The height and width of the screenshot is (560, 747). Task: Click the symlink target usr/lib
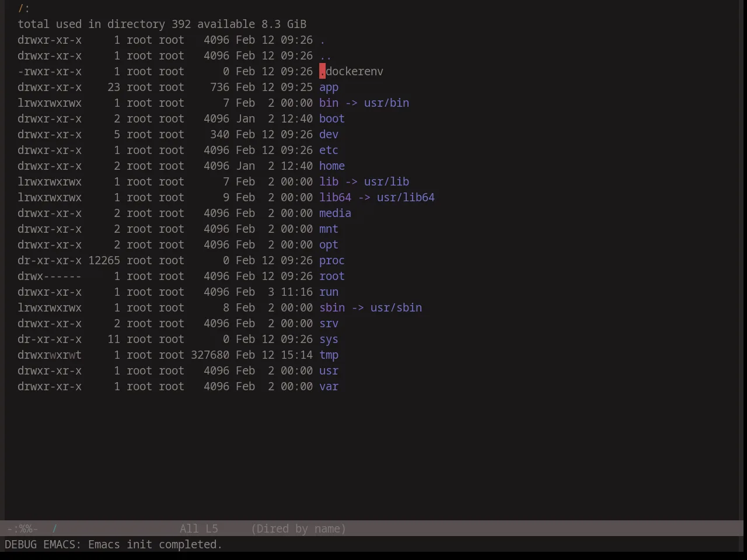386,181
